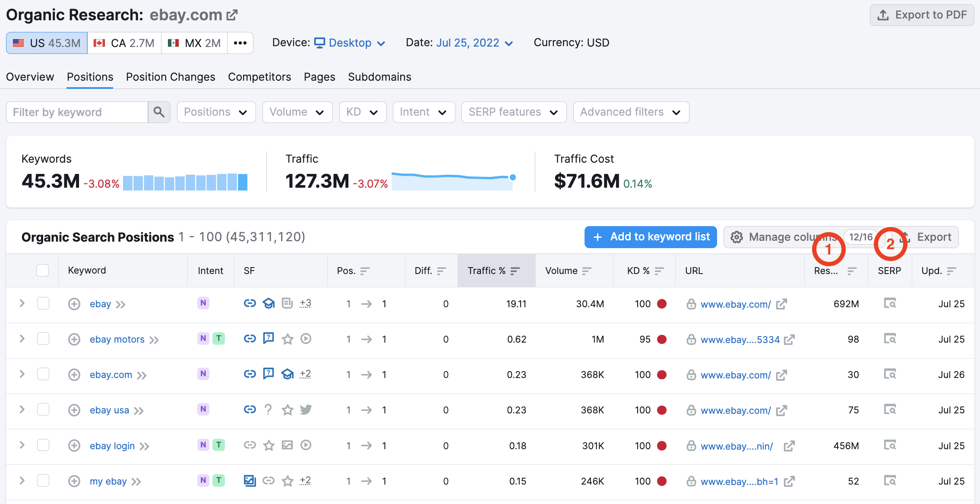Viewport: 980px width, 504px height.
Task: Select the my ebay row checkbox
Action: (x=43, y=480)
